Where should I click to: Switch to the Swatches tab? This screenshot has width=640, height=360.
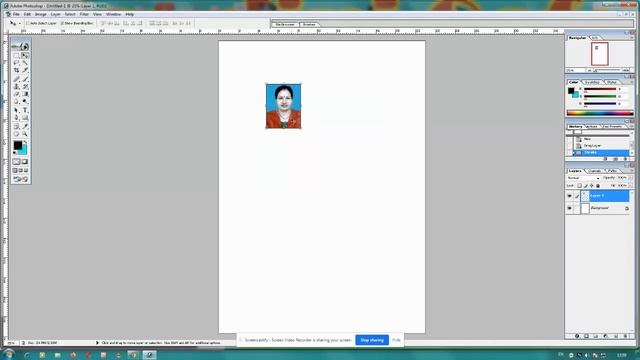(x=593, y=82)
